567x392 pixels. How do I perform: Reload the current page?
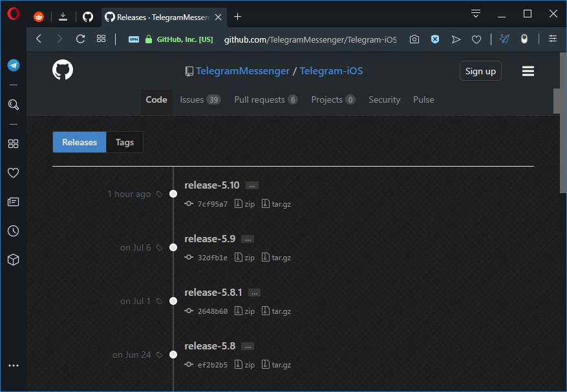[80, 39]
